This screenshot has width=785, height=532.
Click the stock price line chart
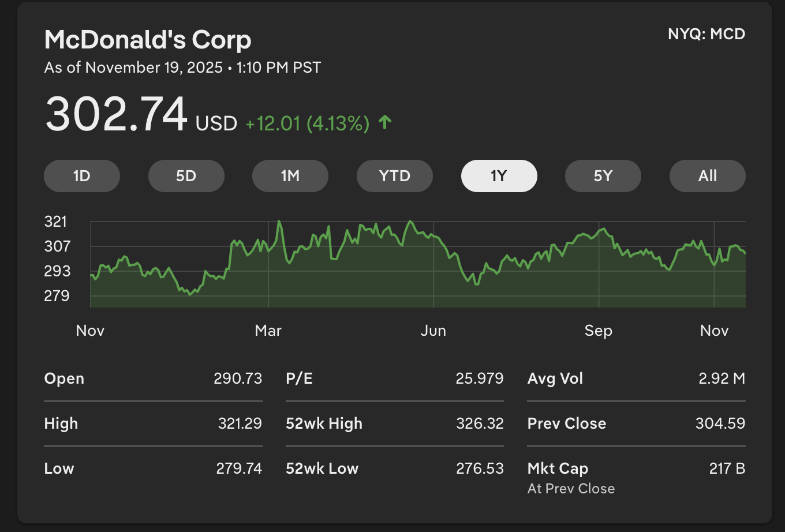click(x=418, y=264)
